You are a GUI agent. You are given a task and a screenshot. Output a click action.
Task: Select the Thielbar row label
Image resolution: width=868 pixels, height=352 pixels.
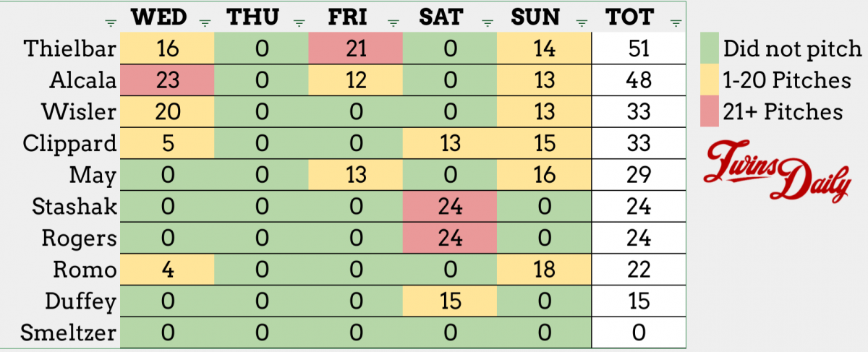coord(69,49)
